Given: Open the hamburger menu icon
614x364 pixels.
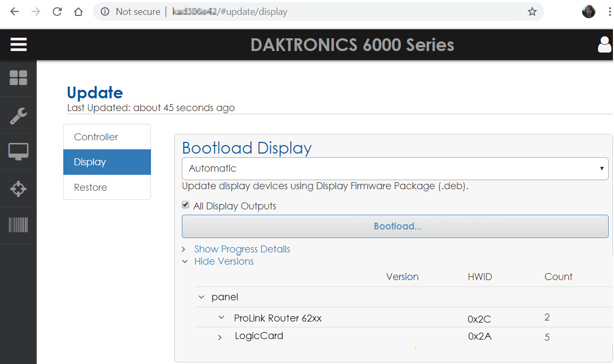Looking at the screenshot, I should [x=19, y=45].
